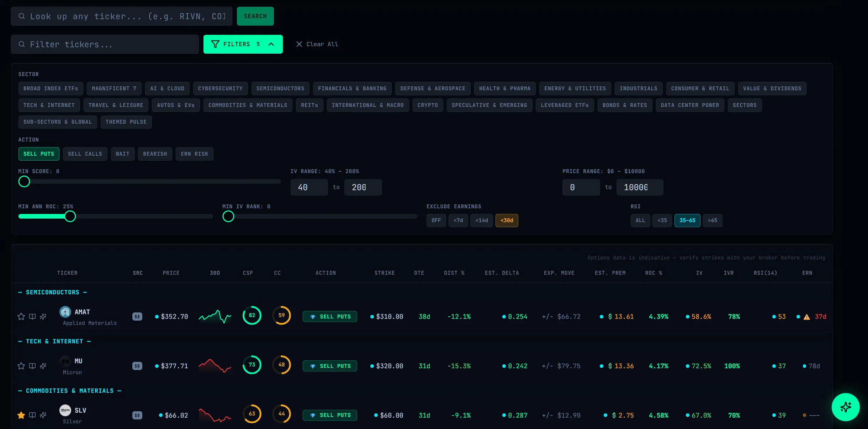Toggle the SELL CALLS action filter
This screenshot has width=868, height=429.
tap(85, 154)
